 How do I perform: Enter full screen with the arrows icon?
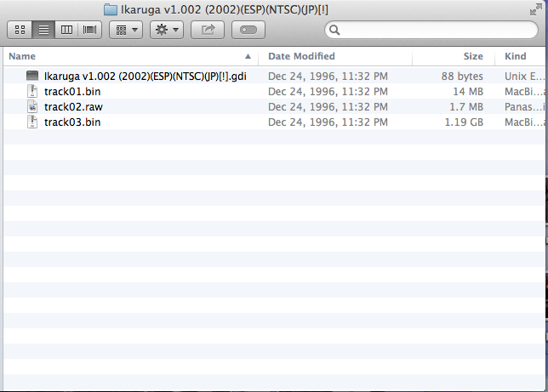tap(536, 10)
